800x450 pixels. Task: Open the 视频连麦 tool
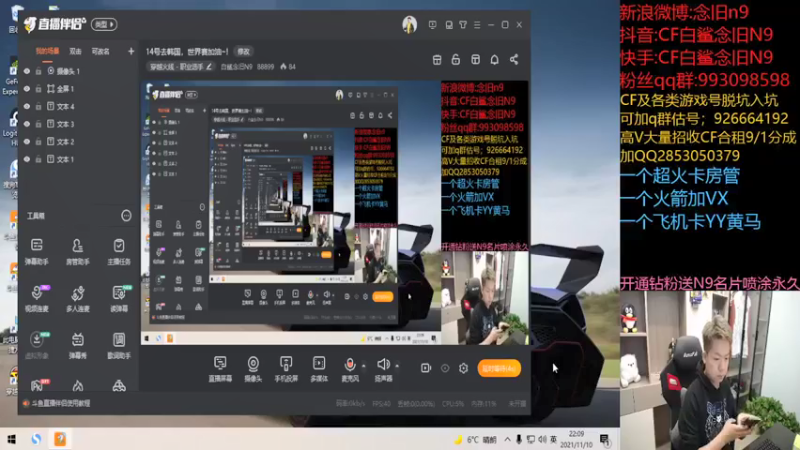click(37, 298)
